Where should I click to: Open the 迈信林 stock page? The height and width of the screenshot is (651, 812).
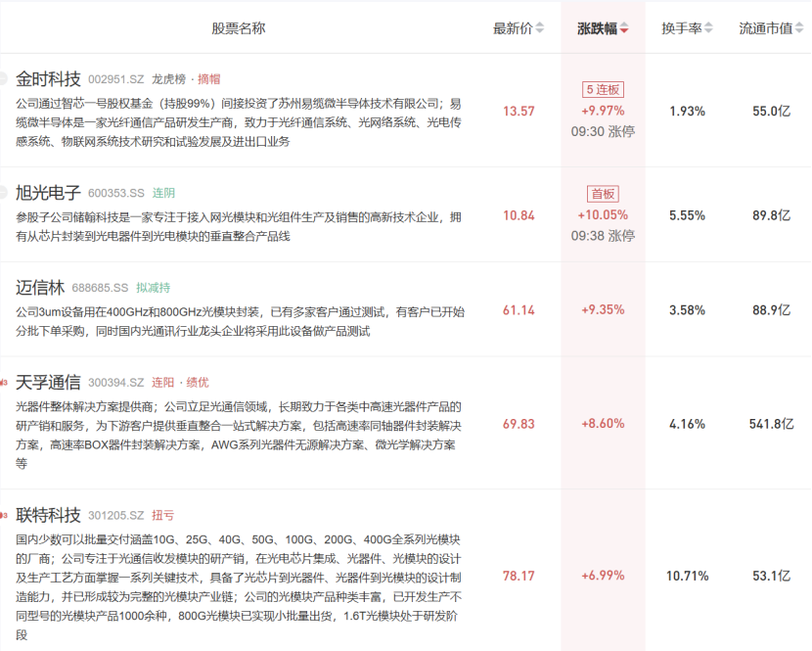[x=40, y=288]
